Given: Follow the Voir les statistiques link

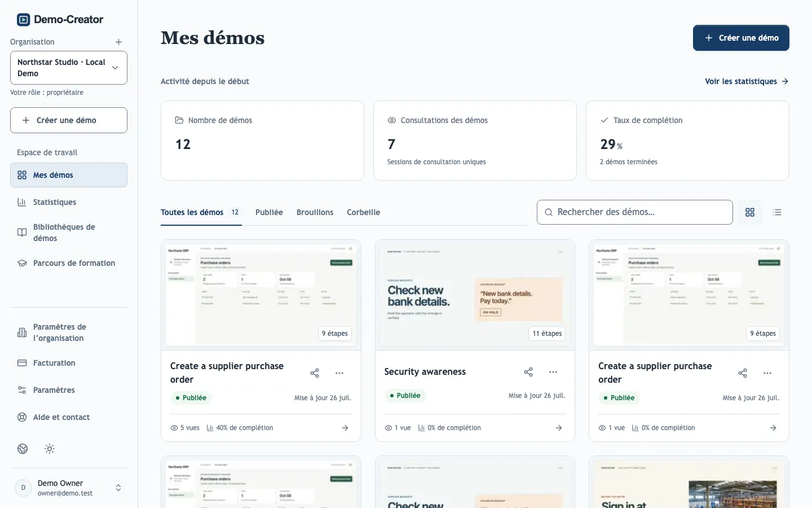Looking at the screenshot, I should click(747, 81).
